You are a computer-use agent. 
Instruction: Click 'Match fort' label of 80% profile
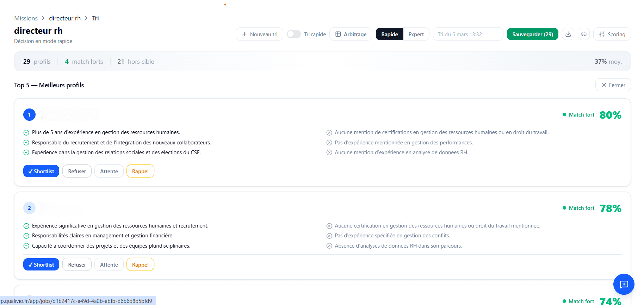click(x=581, y=115)
